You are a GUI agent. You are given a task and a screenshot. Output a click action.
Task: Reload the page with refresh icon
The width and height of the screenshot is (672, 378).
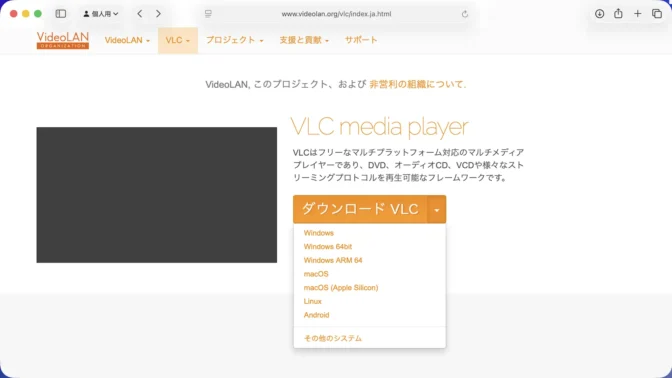coord(465,14)
